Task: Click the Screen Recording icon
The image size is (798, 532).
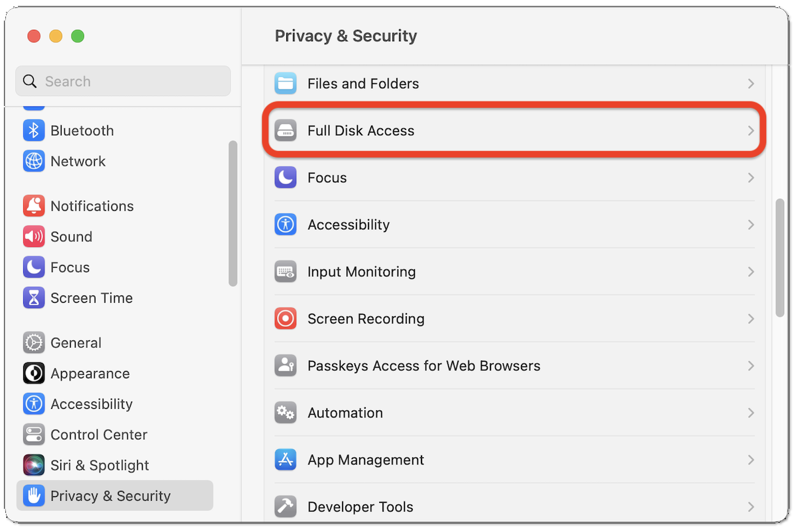Action: point(285,319)
